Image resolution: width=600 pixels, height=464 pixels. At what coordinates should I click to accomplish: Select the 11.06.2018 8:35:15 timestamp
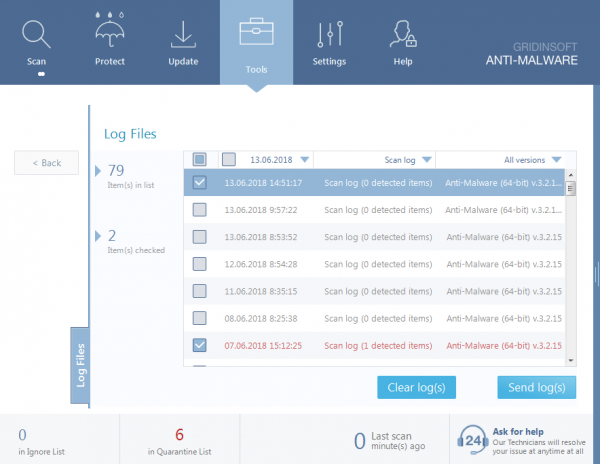click(261, 291)
